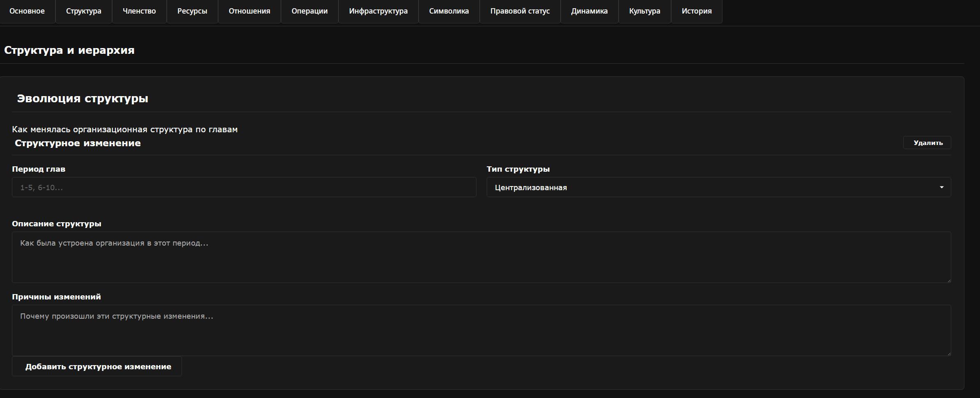Click into the Описание структуры text area
This screenshot has height=398, width=980.
[x=481, y=257]
